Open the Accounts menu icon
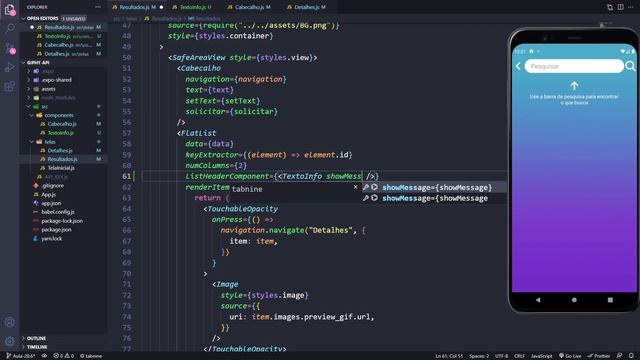The image size is (640, 360). [9, 322]
